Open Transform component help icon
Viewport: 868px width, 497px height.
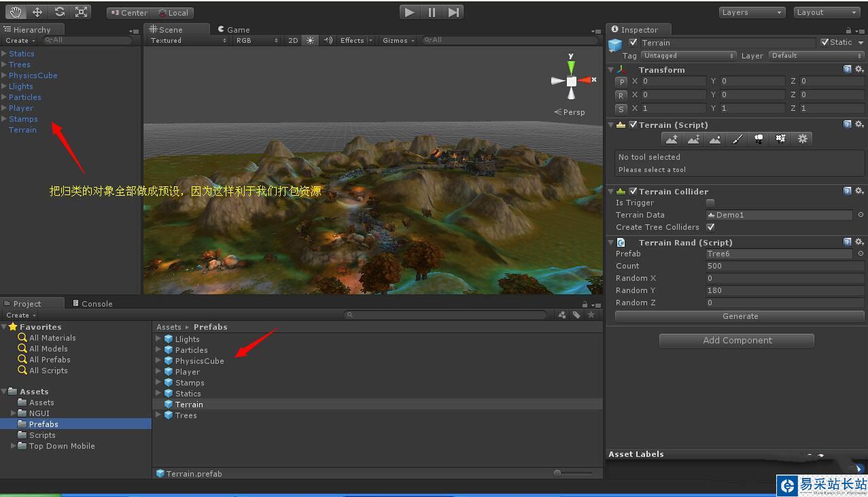tap(847, 69)
